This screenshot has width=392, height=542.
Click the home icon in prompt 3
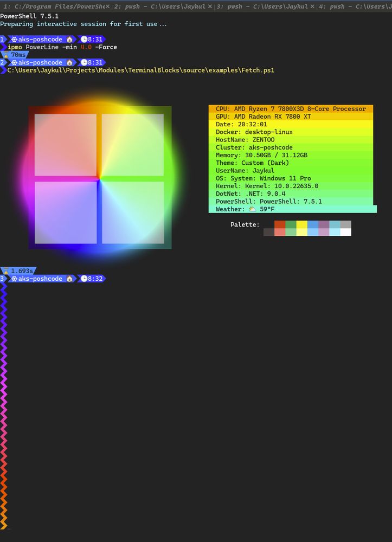coord(69,279)
